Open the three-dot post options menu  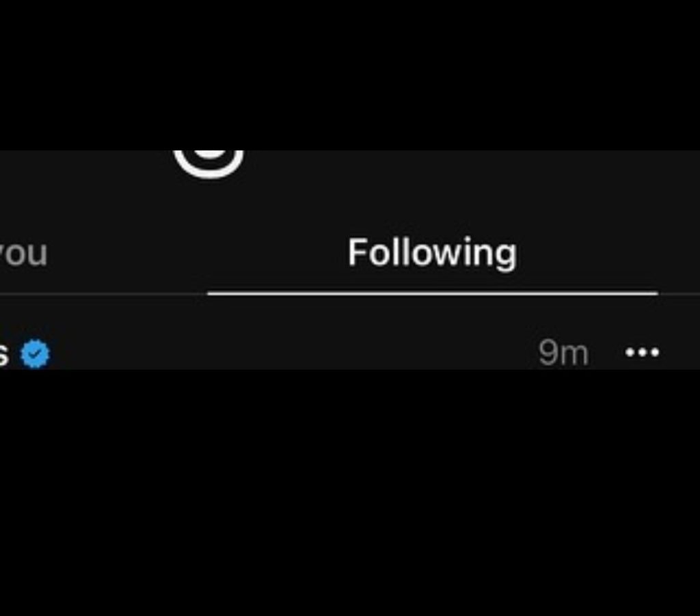coord(642,353)
